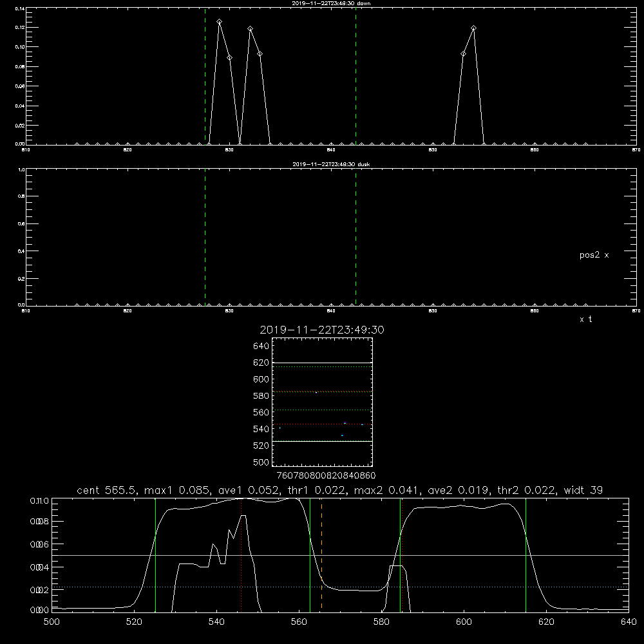Screen dimensions: 644x644
Task: Click the right green dashed line in dusk plot
Action: (355, 238)
